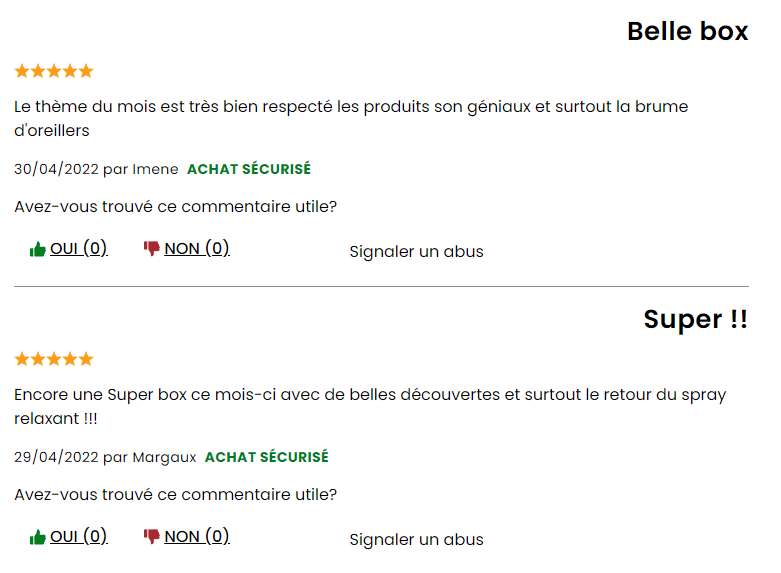Click thumbs-up icon on Margaux's review
Image resolution: width=781 pixels, height=573 pixels.
coord(37,537)
